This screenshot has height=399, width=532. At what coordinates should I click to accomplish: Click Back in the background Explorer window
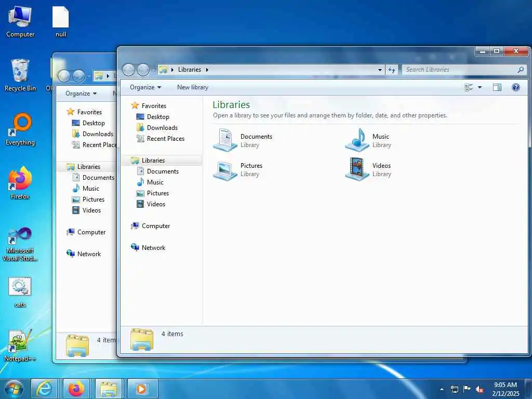[64, 76]
